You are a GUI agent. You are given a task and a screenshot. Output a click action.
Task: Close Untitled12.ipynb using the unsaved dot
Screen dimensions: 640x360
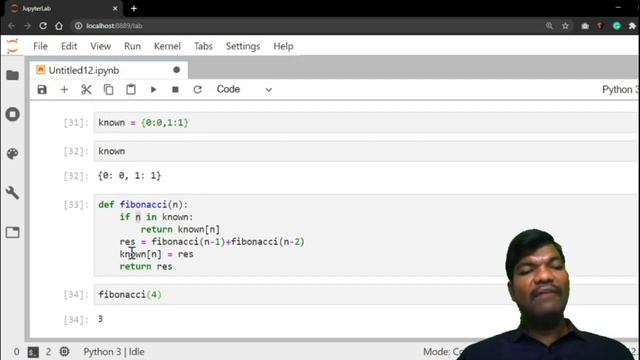[x=176, y=70]
